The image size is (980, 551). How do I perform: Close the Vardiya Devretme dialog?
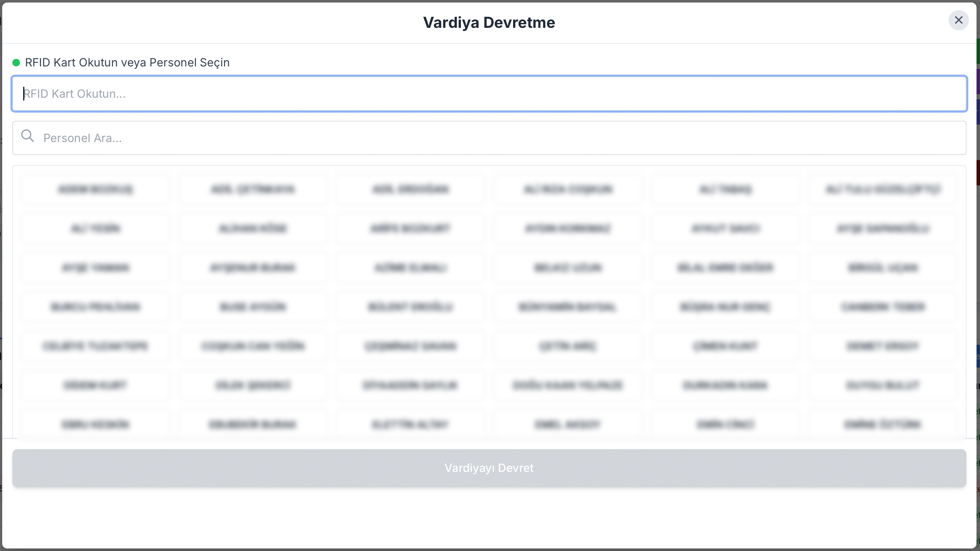[958, 20]
